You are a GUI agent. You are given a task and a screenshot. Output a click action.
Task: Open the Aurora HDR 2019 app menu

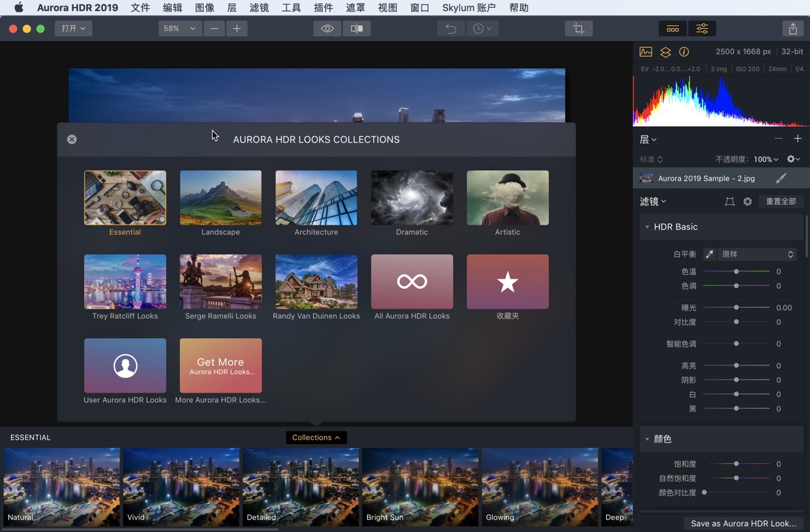[77, 8]
